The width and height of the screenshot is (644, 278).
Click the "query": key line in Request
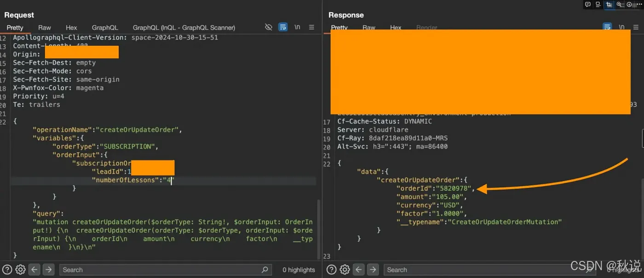[48, 214]
